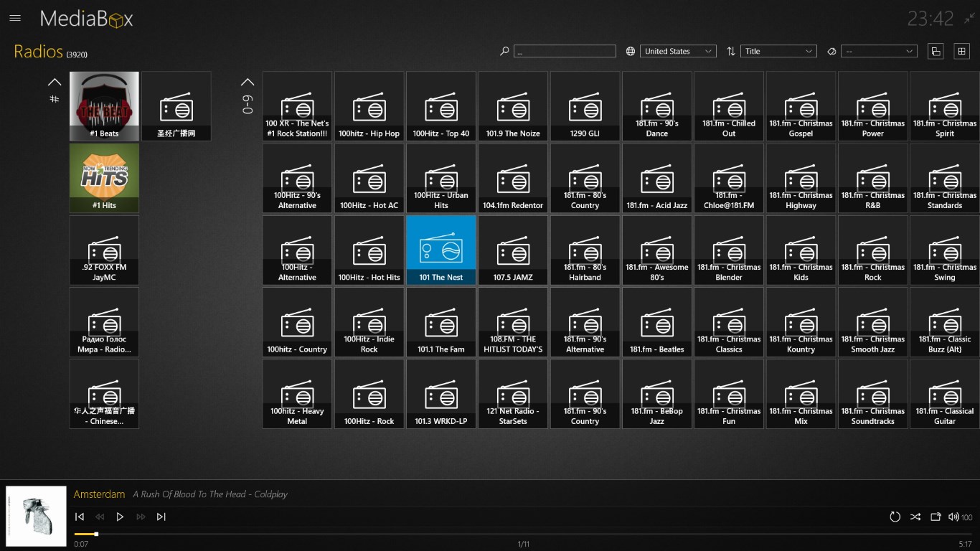
Task: Skip to the previous track
Action: pyautogui.click(x=80, y=517)
